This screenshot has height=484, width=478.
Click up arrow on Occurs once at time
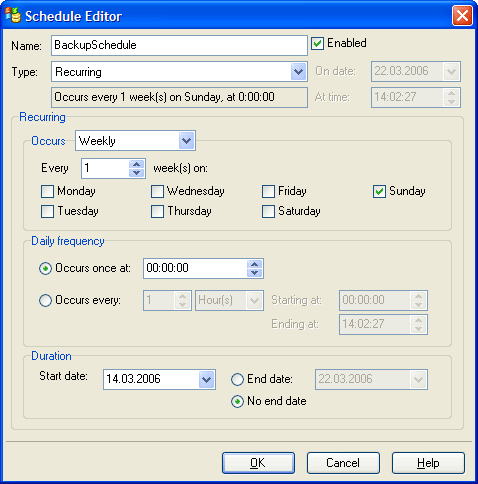point(255,264)
